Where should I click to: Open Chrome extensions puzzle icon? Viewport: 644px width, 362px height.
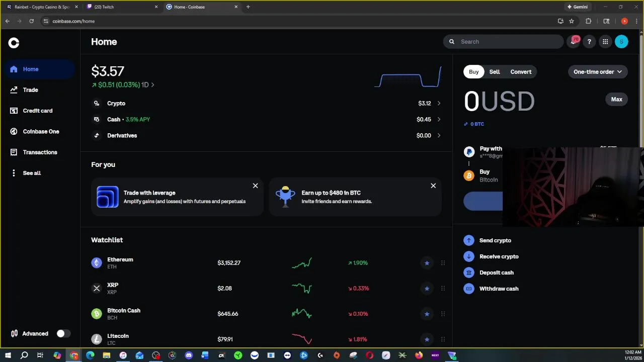(588, 21)
